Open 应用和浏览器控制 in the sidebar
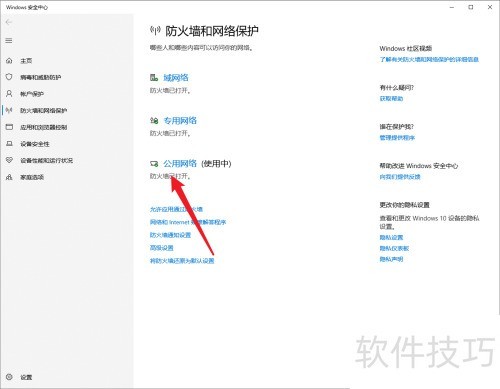500x389 pixels. pyautogui.click(x=43, y=127)
